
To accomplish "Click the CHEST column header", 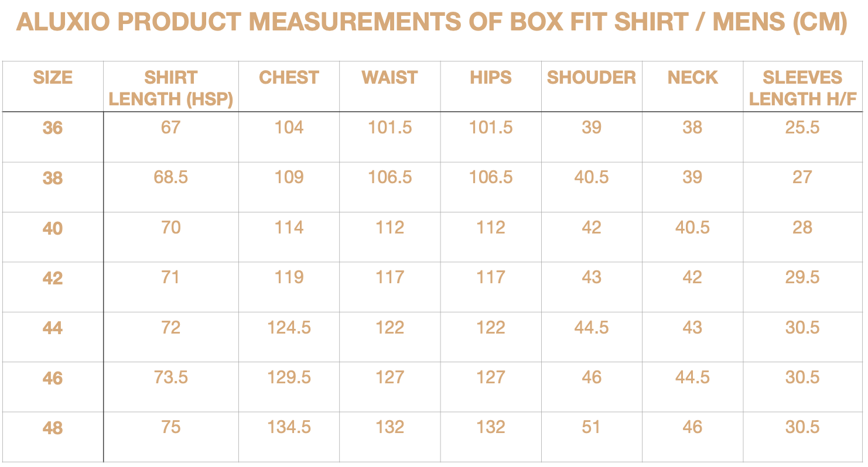I will [289, 78].
